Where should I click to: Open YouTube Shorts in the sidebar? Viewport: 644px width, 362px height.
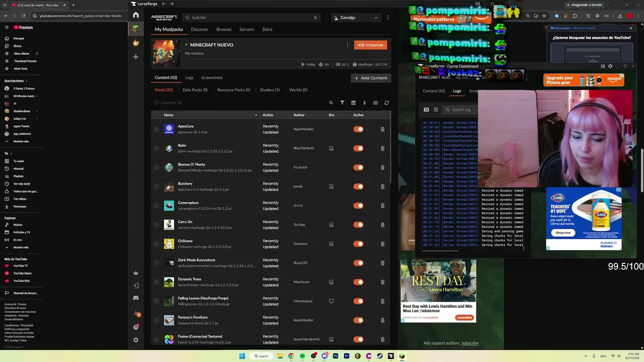17,46
